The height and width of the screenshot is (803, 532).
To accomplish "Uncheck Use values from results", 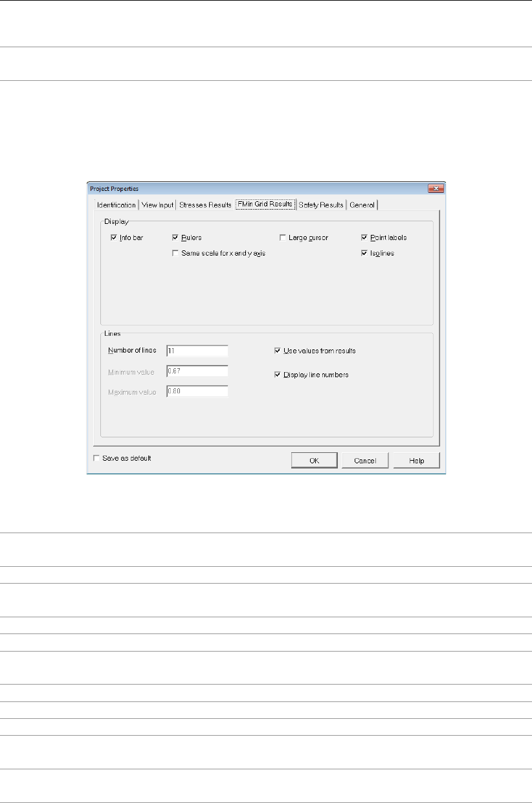I will [x=315, y=351].
